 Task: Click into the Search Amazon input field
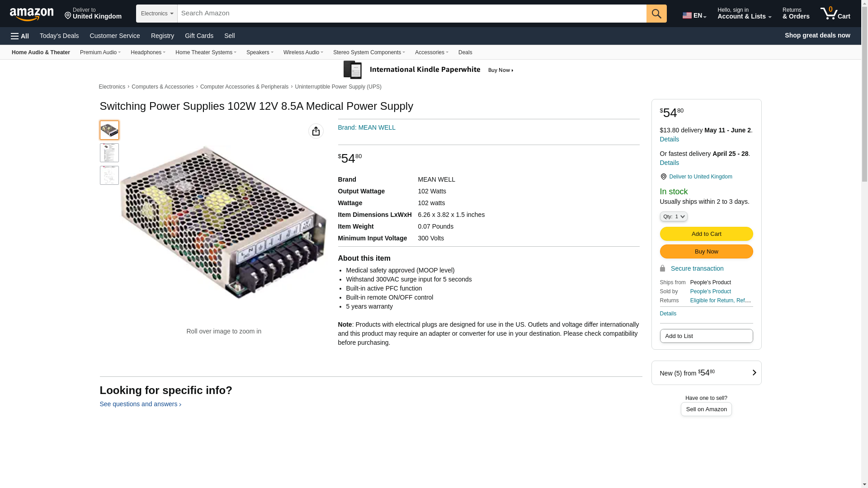coord(411,14)
